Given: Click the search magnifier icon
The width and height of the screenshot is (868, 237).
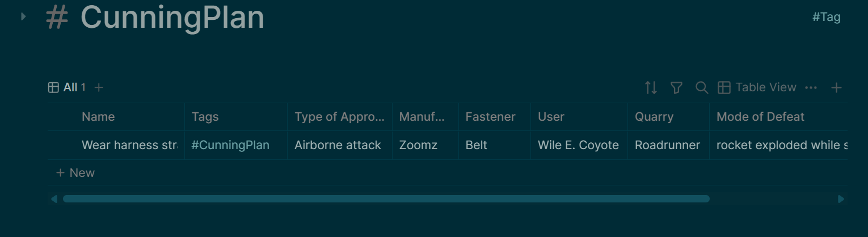Looking at the screenshot, I should (x=702, y=87).
